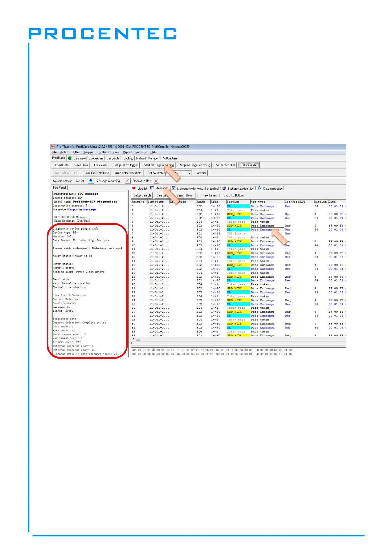Toggle the Stick To Bottom checkbox
Screen dimensions: 392x555
tap(220, 195)
